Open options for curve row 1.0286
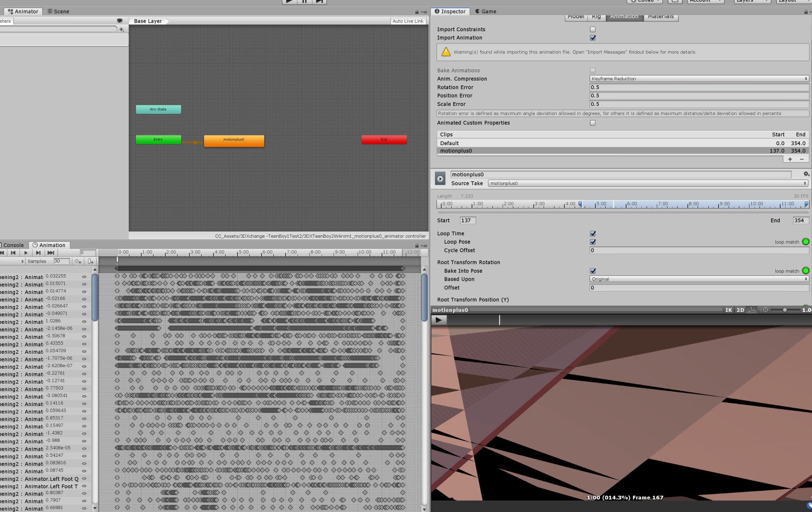Image resolution: width=812 pixels, height=512 pixels. [84, 321]
